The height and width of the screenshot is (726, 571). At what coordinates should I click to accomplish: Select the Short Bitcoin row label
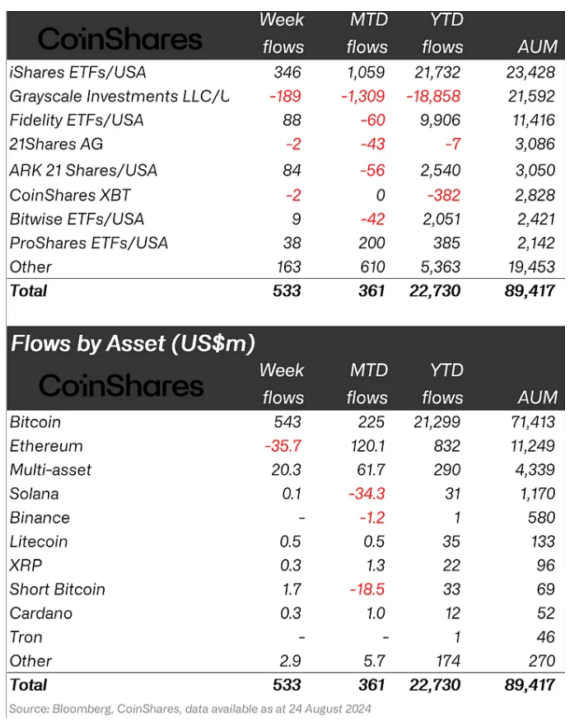coord(57,589)
